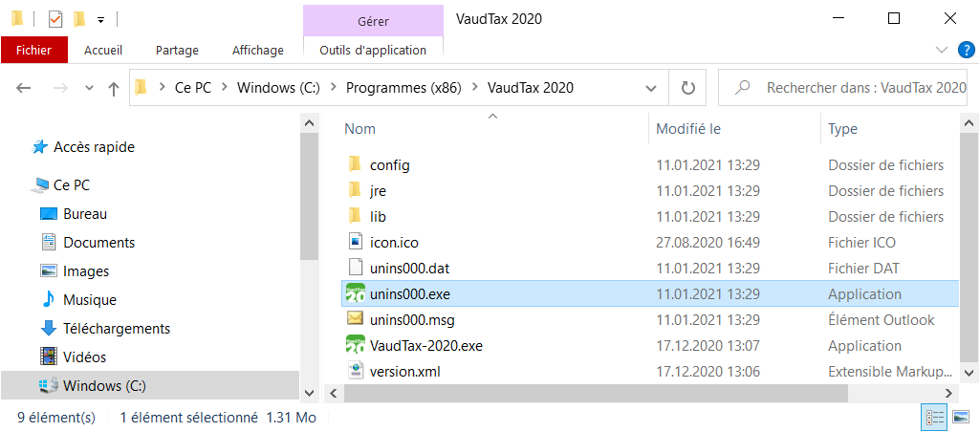Click the unins000.msg envelope icon

[x=355, y=319]
